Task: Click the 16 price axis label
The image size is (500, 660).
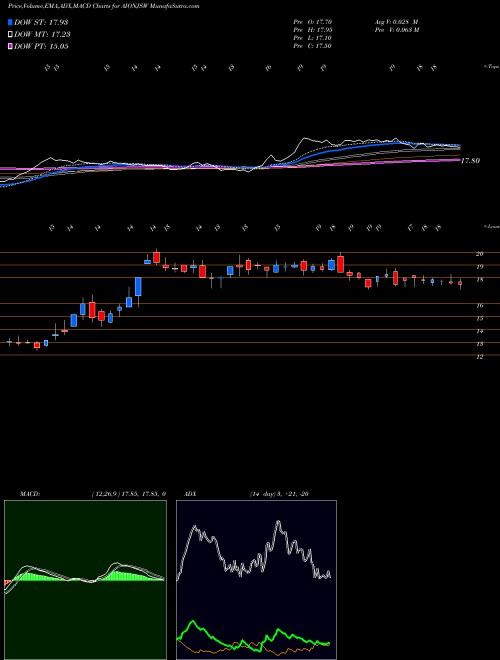Action: pos(479,306)
